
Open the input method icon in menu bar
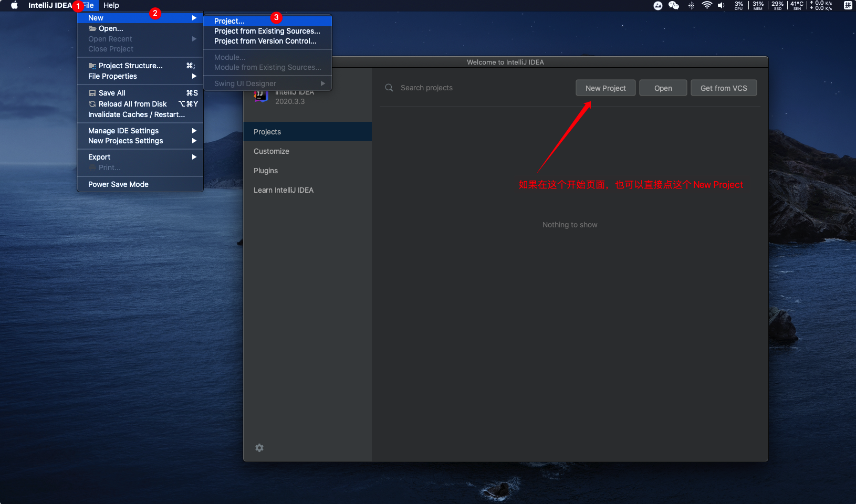point(848,5)
